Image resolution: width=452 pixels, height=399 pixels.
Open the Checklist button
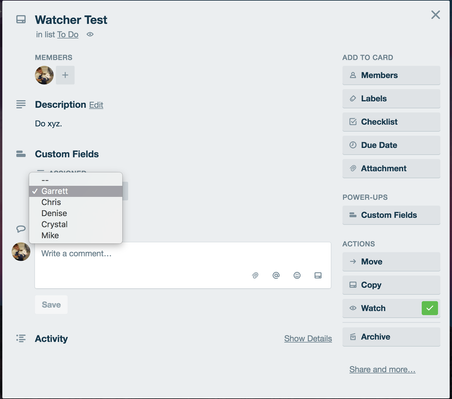391,122
